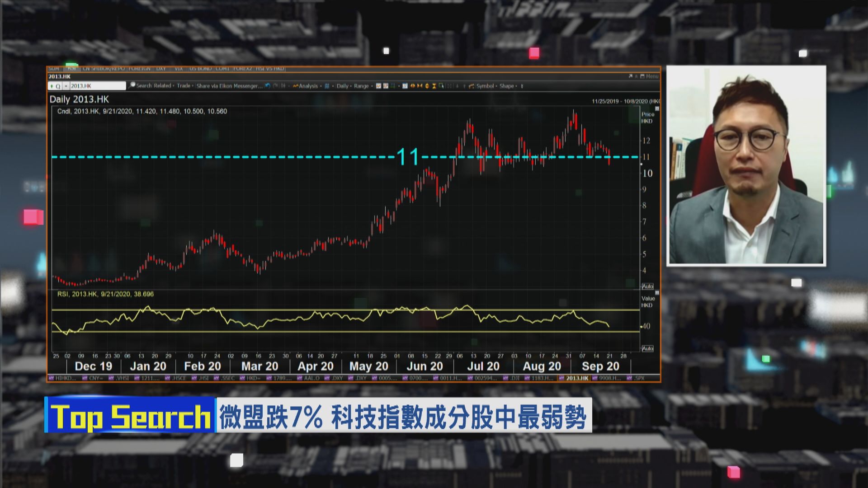This screenshot has height=488, width=868.
Task: Click the pop-out window arrow icon near Menu
Action: 630,76
